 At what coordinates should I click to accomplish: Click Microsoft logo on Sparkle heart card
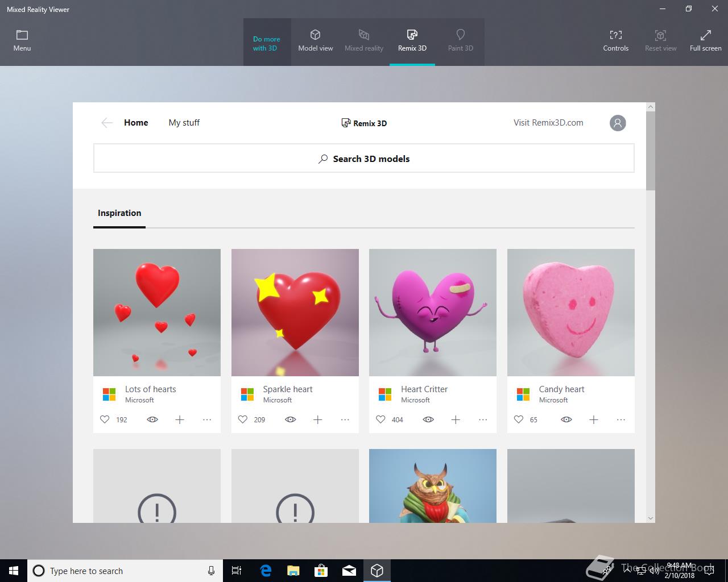(247, 394)
